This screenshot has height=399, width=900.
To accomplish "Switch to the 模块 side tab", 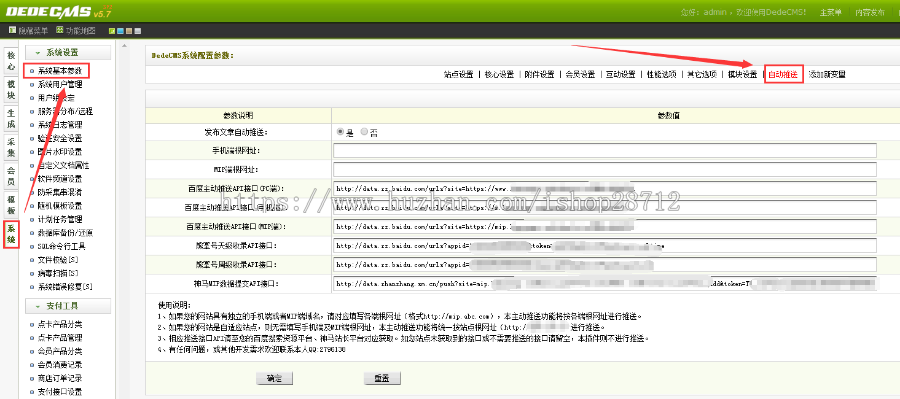I will (11, 90).
